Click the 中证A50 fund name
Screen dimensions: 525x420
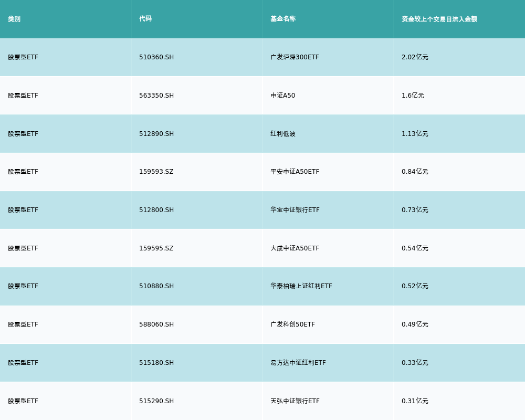[x=283, y=96]
